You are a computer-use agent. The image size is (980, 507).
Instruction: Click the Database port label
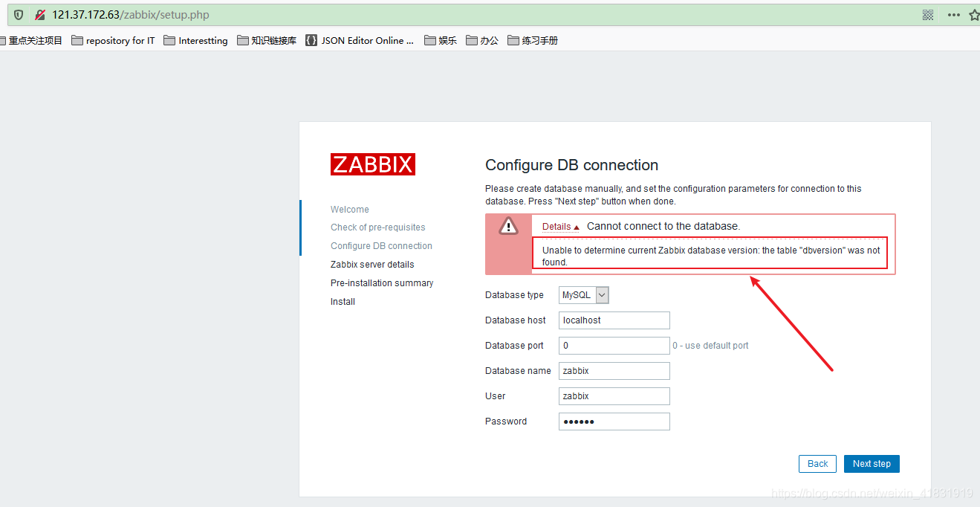coord(514,346)
